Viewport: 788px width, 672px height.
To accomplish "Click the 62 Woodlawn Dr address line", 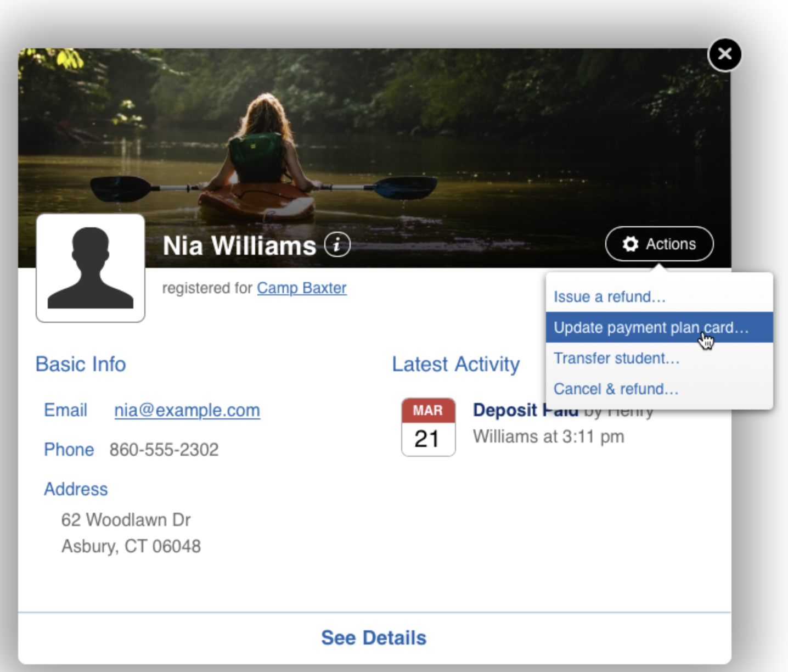I will tap(126, 520).
